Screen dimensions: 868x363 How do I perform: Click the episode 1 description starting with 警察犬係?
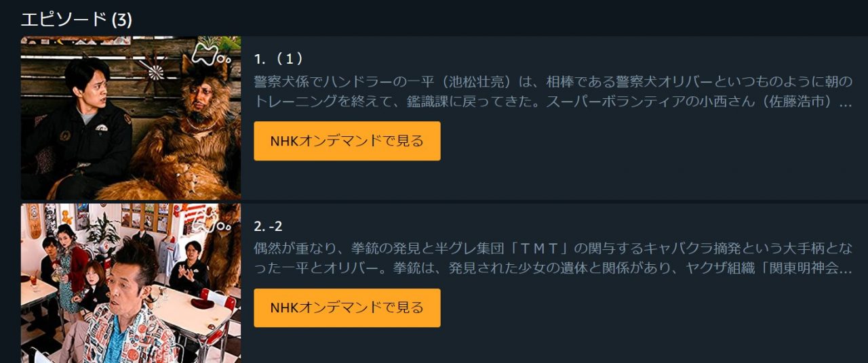553,92
